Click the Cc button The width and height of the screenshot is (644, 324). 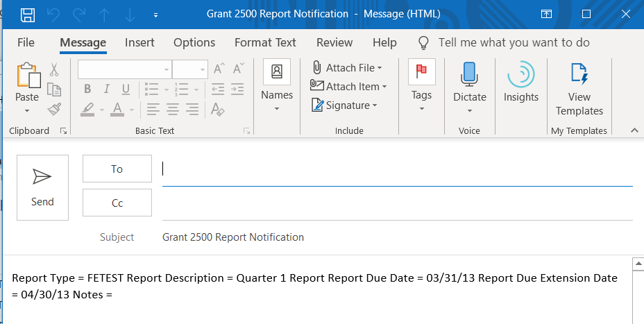[x=117, y=203]
